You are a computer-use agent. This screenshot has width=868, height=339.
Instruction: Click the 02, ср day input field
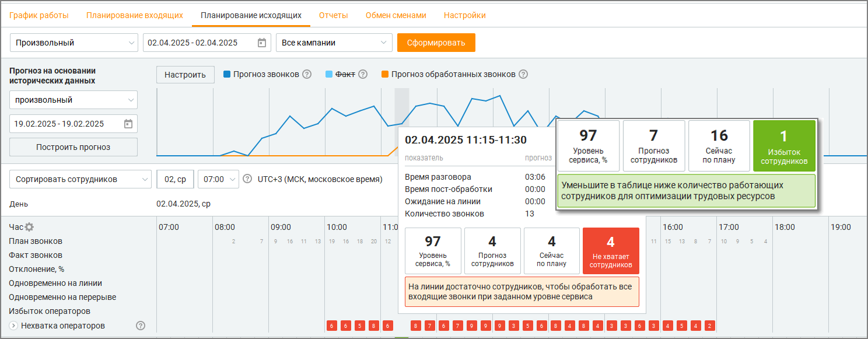175,179
